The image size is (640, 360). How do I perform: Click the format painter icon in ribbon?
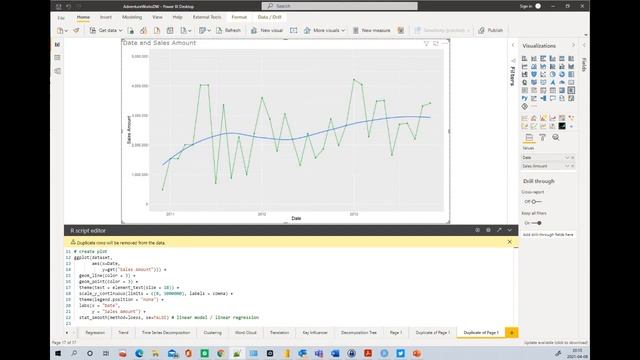click(x=76, y=31)
